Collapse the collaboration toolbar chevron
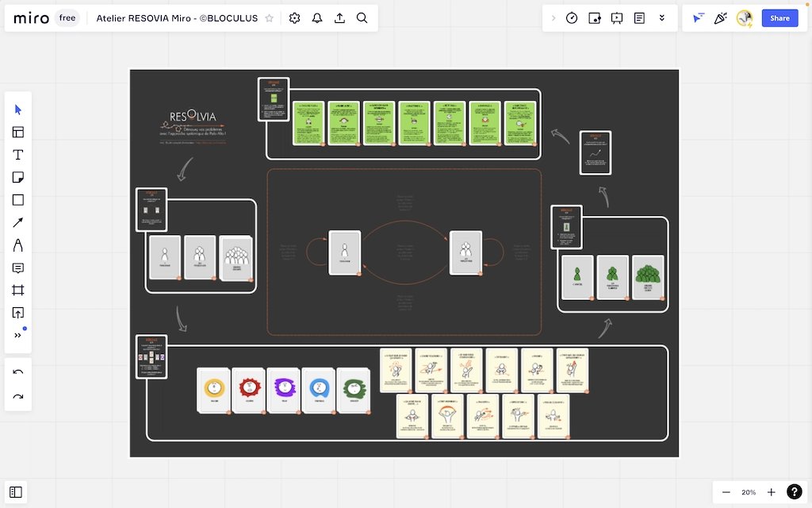Image resolution: width=812 pixels, height=508 pixels. coord(553,18)
